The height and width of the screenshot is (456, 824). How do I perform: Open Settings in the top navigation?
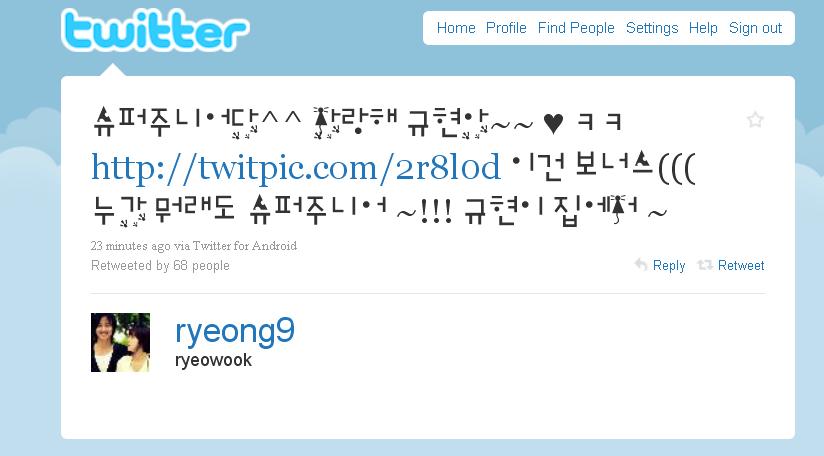652,28
